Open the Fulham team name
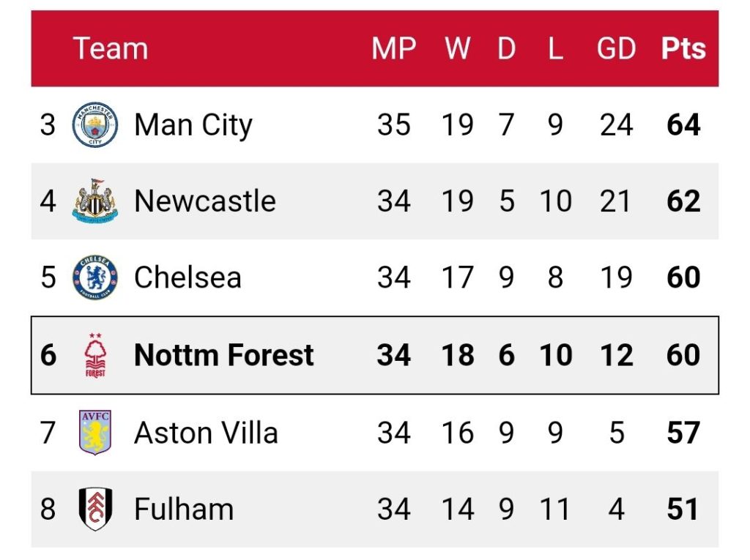The height and width of the screenshot is (560, 750). [x=184, y=509]
